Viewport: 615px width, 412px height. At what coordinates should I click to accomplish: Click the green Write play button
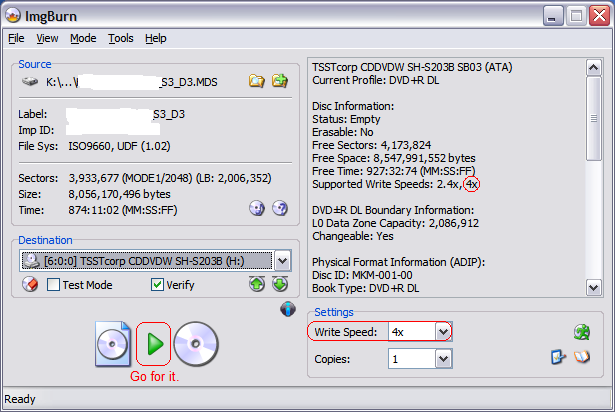coord(154,345)
